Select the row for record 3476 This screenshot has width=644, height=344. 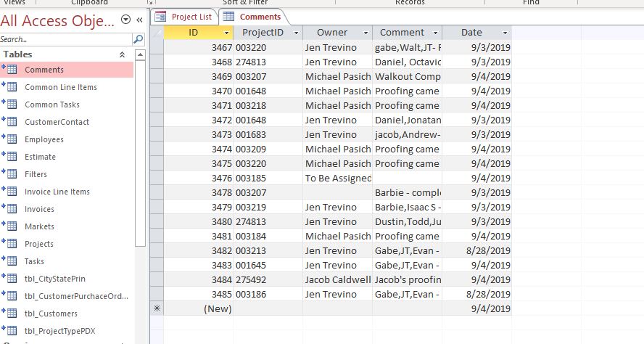point(156,178)
